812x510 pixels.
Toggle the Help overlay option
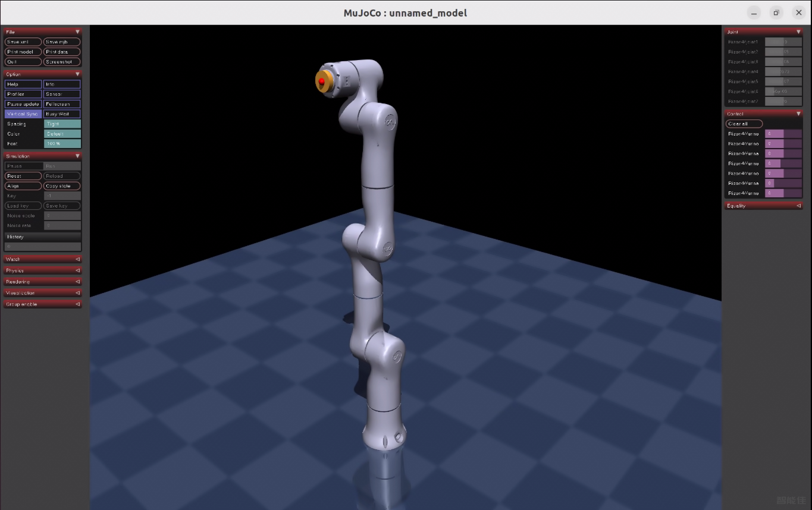pos(23,84)
